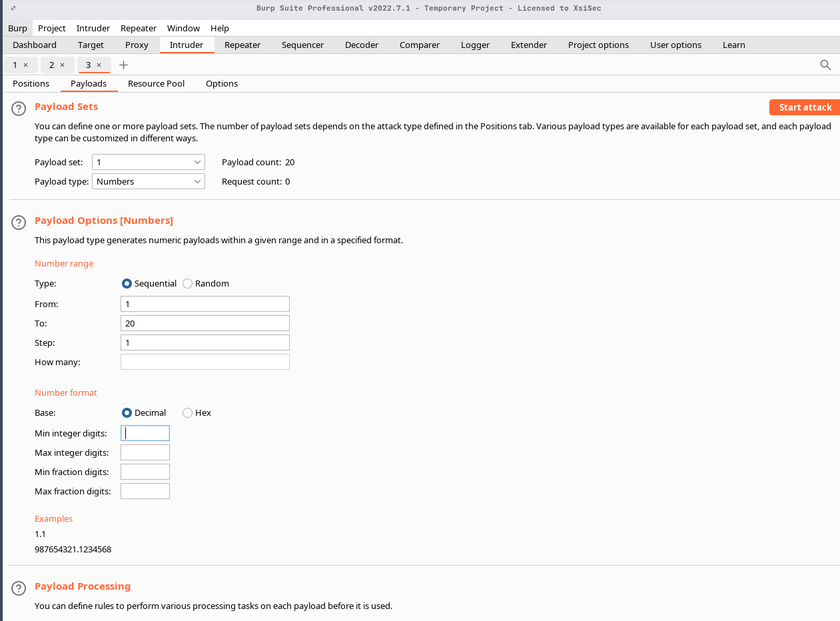Screen dimensions: 840x621
Task: Open the Burp menu
Action: [17, 28]
